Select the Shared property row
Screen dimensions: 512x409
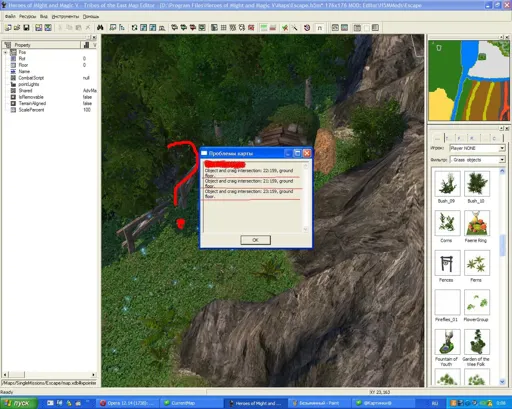pyautogui.click(x=50, y=91)
